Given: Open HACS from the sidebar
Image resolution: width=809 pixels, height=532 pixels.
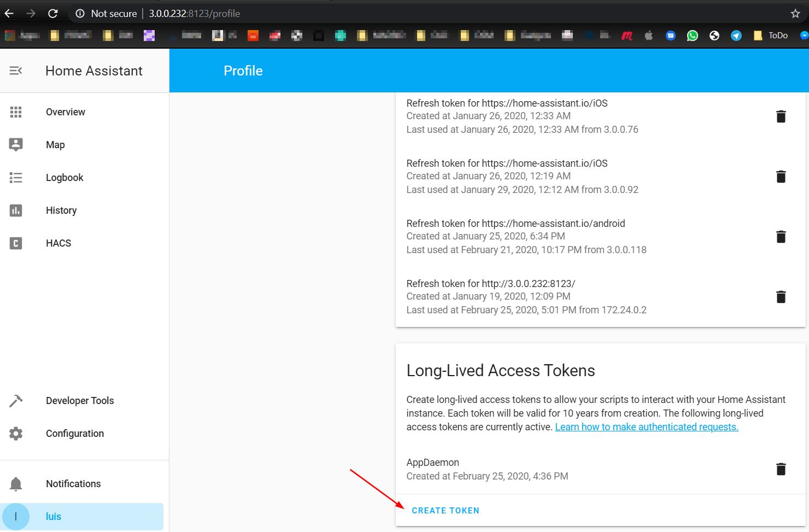Looking at the screenshot, I should [16, 243].
